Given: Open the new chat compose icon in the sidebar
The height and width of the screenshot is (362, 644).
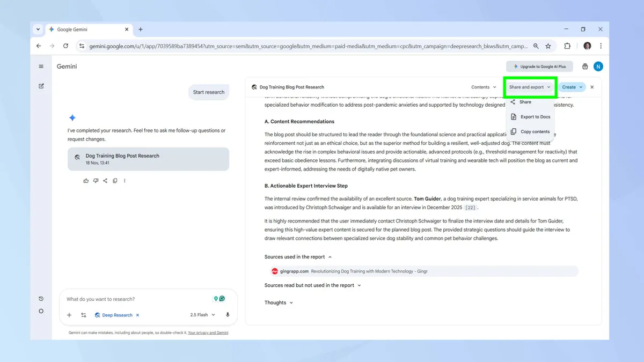Looking at the screenshot, I should (x=41, y=86).
